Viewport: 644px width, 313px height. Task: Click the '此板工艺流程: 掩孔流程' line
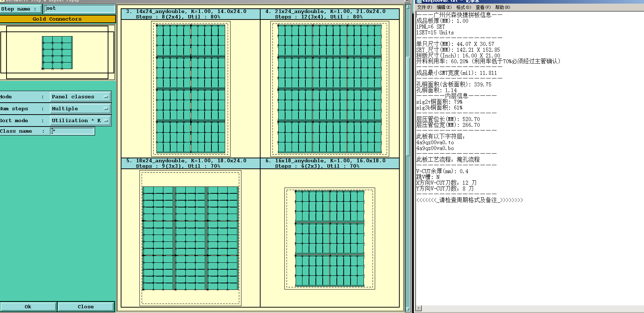point(448,160)
